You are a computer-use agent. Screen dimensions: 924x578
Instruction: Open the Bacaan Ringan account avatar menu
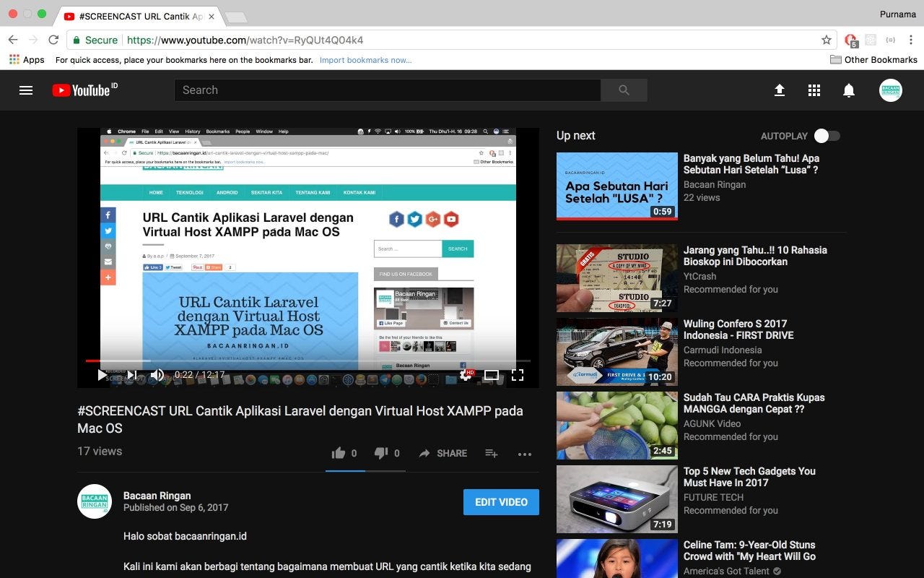tap(891, 90)
